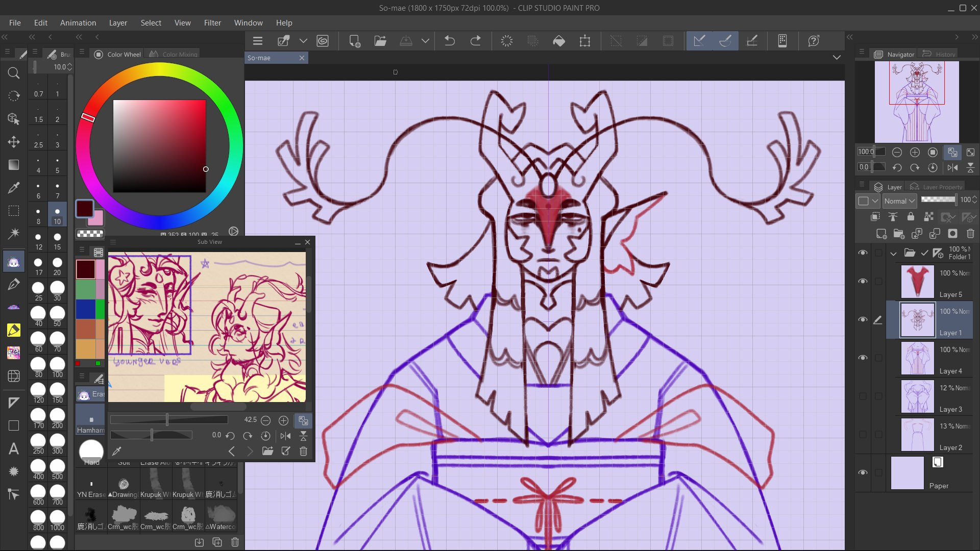Open the dropdown beside CLIP STUDIO icon
Viewport: 980px width, 551px height.
click(303, 41)
